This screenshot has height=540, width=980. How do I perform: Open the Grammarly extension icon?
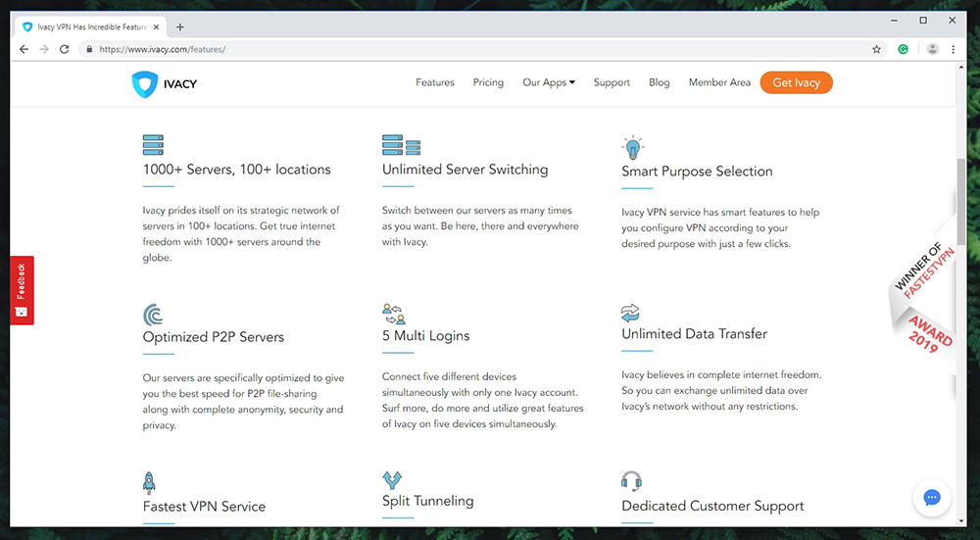(x=904, y=49)
